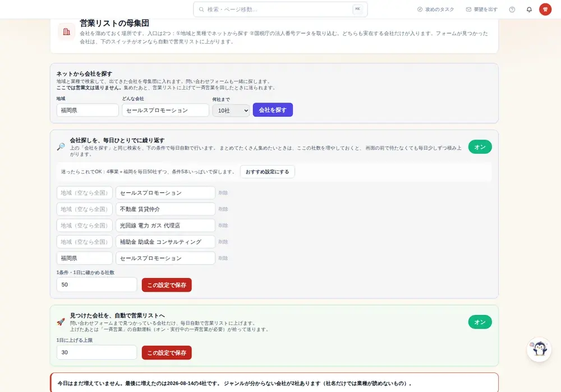
Task: Click the ネットから会社を探す heading
Action: tap(85, 73)
